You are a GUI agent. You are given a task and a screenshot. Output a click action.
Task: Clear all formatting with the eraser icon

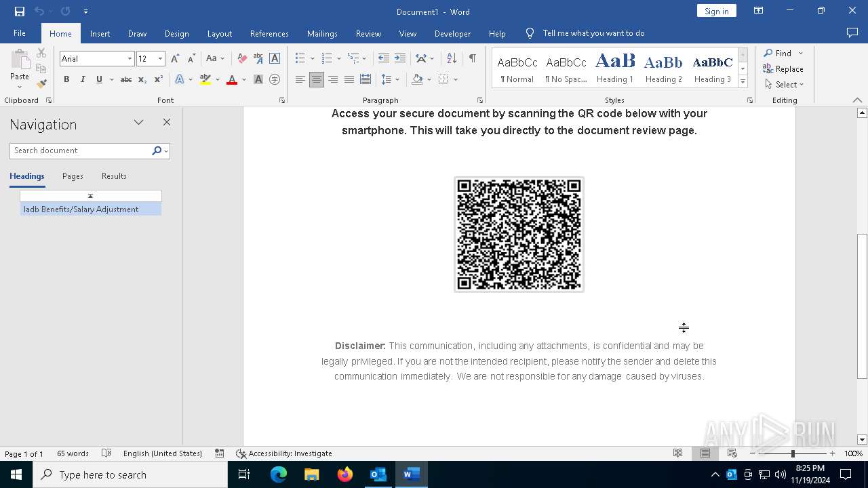pos(242,59)
